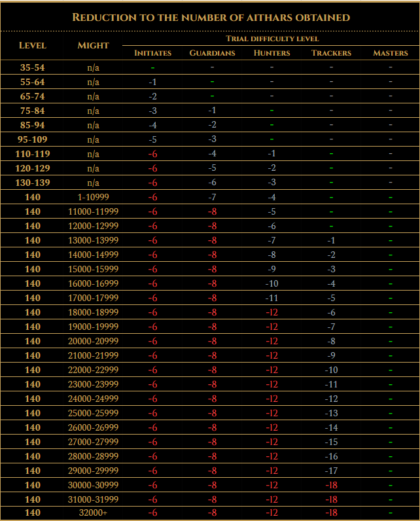The width and height of the screenshot is (420, 521).
Task: Select the Level column header
Action: 33,45
